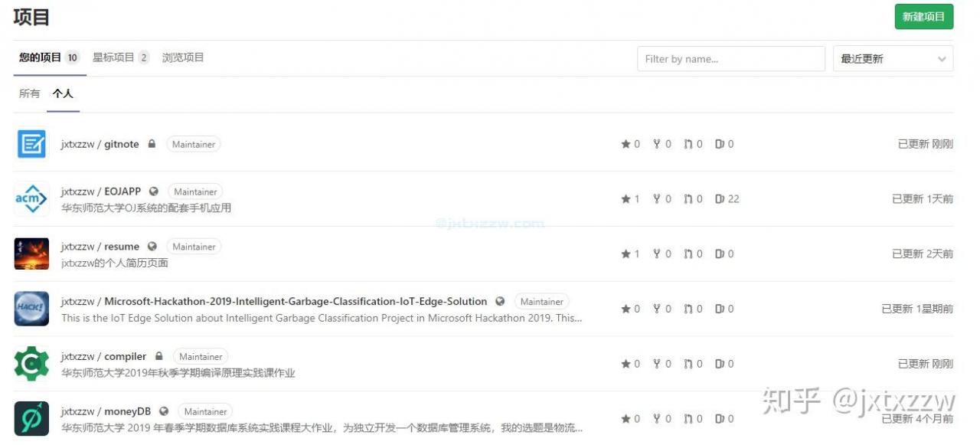This screenshot has width=980, height=445.
Task: Click the star icon in compiler row
Action: 626,364
